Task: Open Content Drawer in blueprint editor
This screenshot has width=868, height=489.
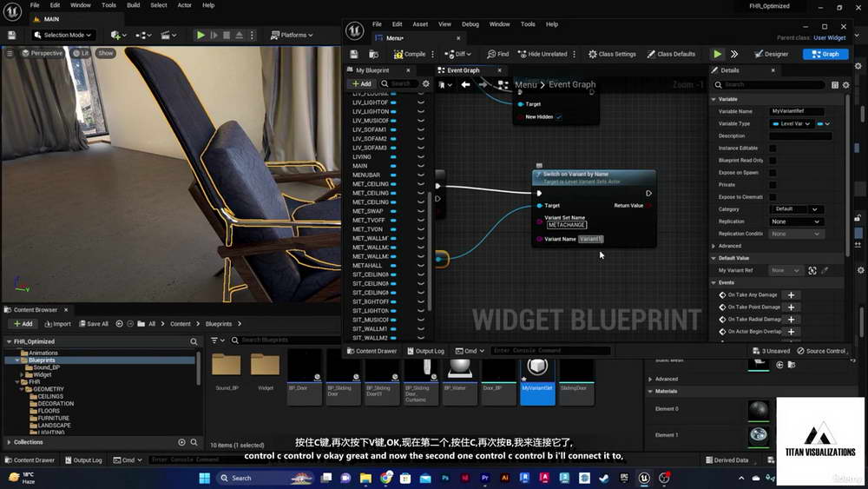Action: tap(372, 351)
